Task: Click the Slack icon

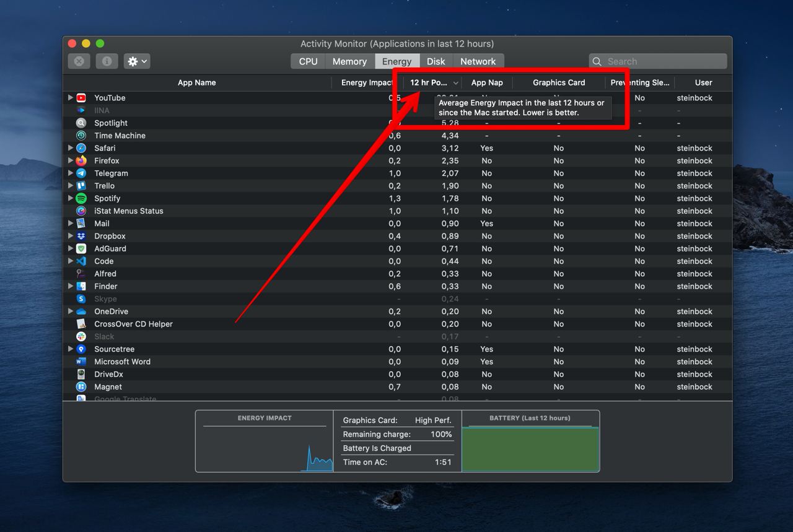Action: (81, 336)
